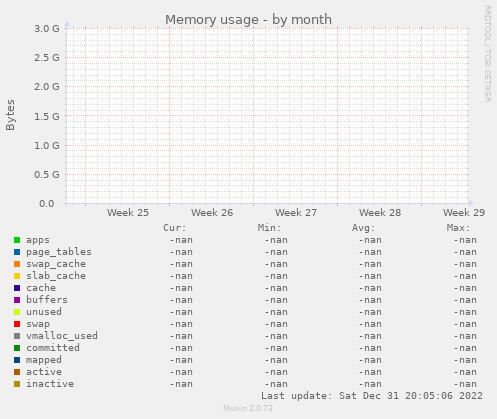Click the 'Memory usage - by month' title
The width and height of the screenshot is (497, 419).
pyautogui.click(x=248, y=20)
